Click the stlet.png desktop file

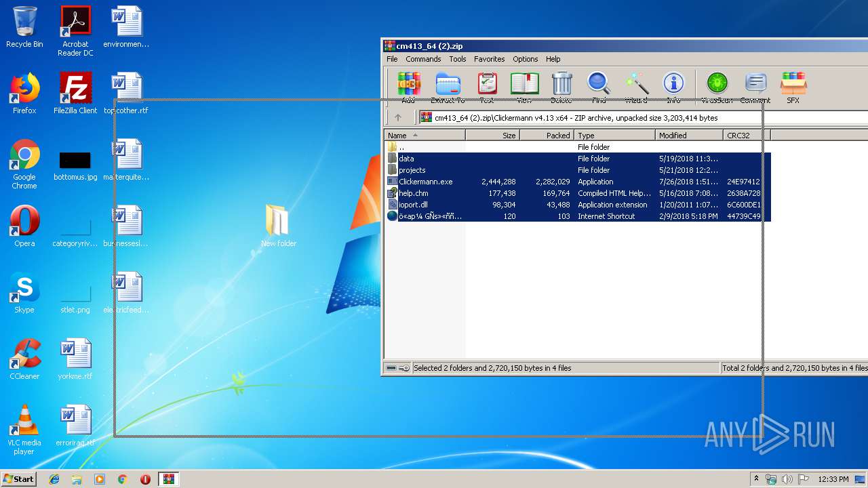75,298
